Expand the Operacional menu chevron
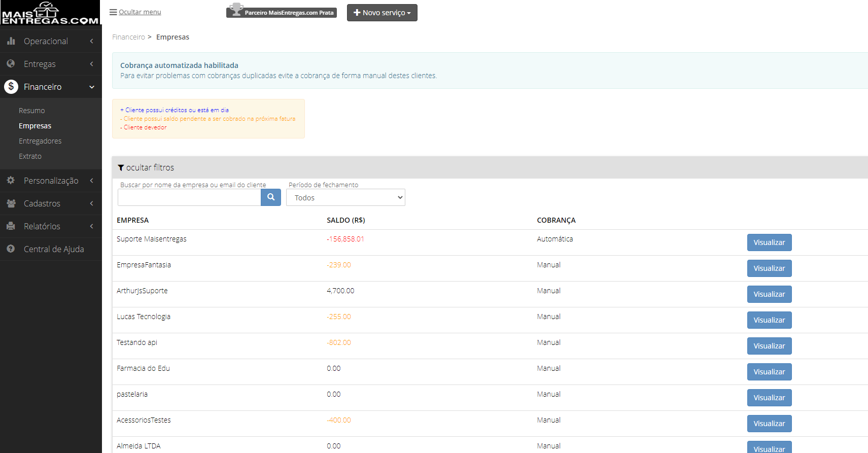 91,41
